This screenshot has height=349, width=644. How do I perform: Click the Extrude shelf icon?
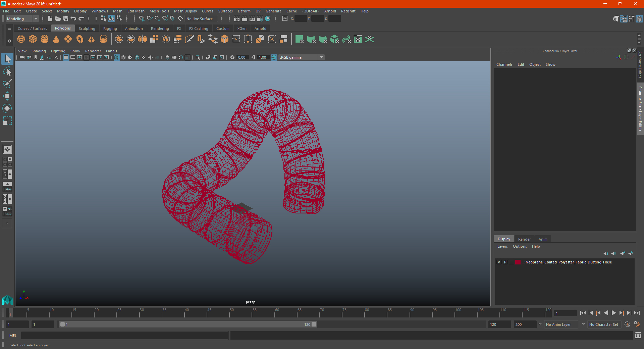point(201,39)
